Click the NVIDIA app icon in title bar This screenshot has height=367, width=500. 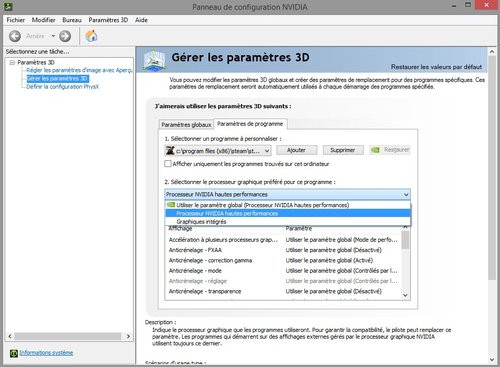click(x=8, y=6)
